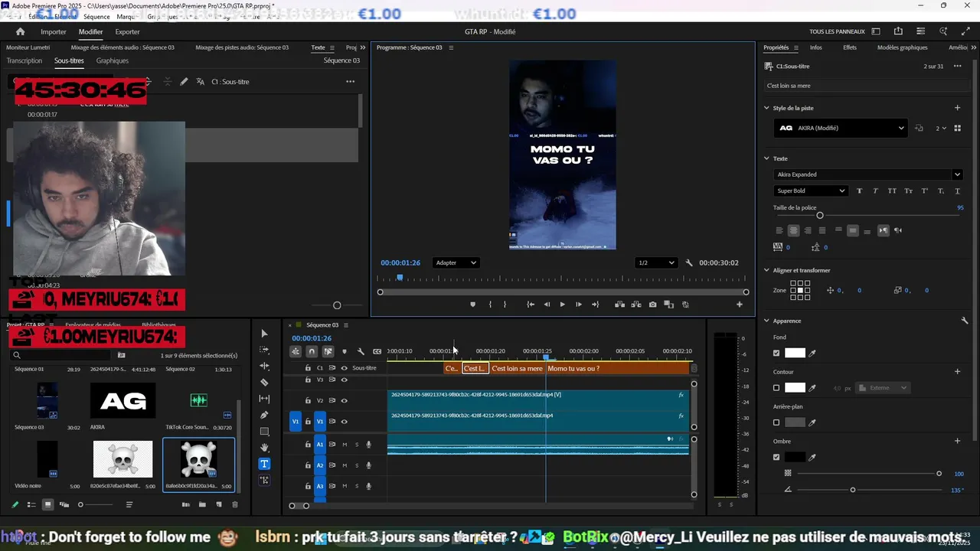This screenshot has width=980, height=551.
Task: Apply Faux Bold text style
Action: coord(859,191)
